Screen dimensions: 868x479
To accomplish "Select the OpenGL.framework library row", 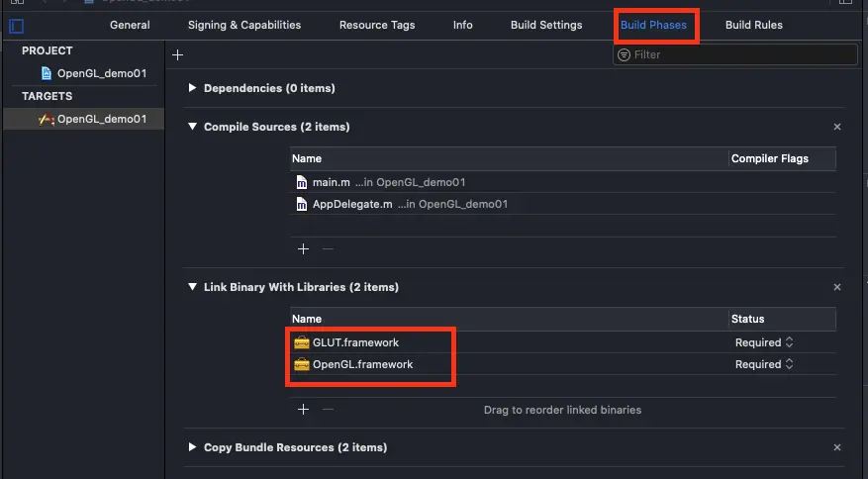I will [x=563, y=364].
